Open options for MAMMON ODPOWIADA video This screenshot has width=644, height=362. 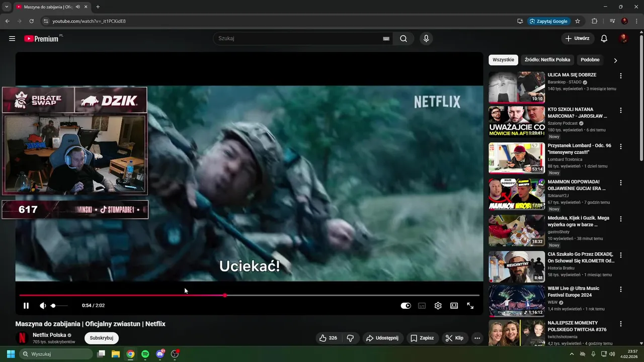pyautogui.click(x=620, y=183)
